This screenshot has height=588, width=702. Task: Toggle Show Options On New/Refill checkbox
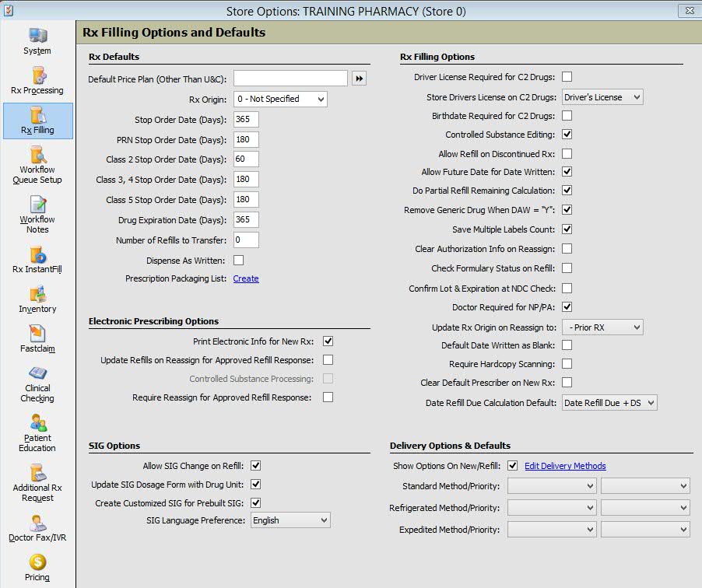513,465
